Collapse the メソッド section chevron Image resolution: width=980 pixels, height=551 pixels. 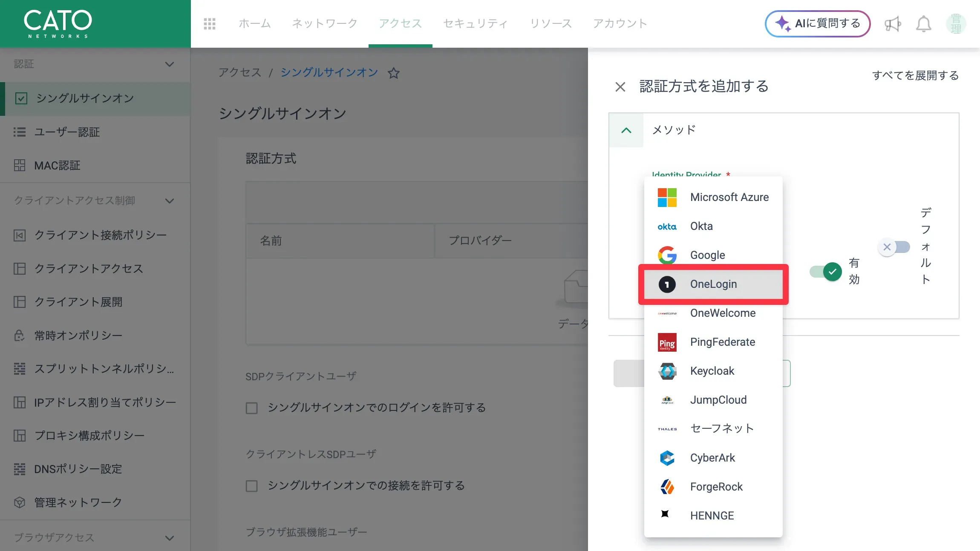click(x=626, y=130)
